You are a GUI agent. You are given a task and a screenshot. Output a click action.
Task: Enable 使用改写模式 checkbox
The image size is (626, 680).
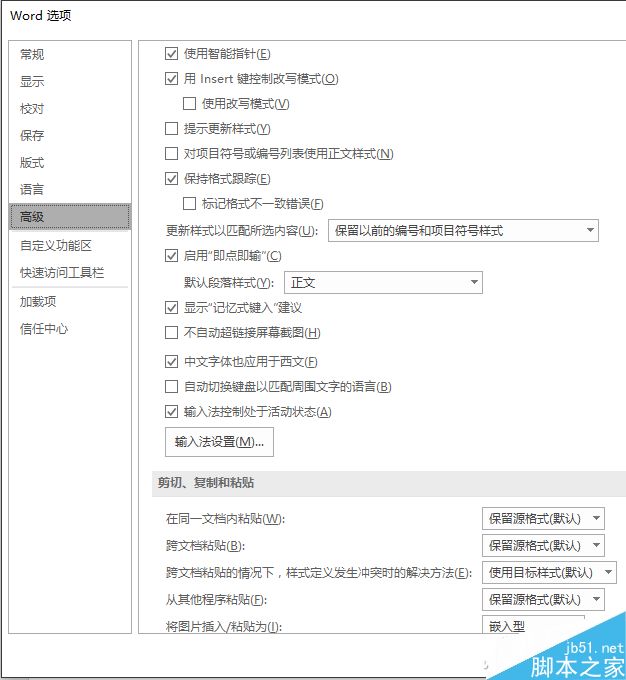(x=190, y=104)
